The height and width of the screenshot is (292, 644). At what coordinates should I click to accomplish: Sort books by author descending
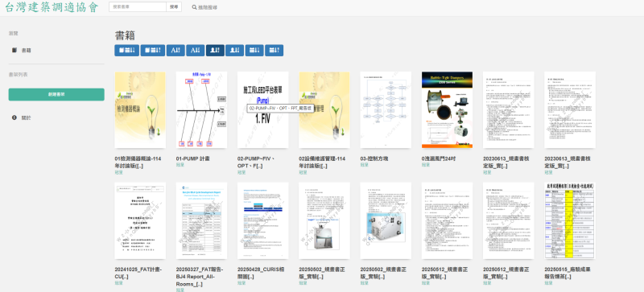234,51
